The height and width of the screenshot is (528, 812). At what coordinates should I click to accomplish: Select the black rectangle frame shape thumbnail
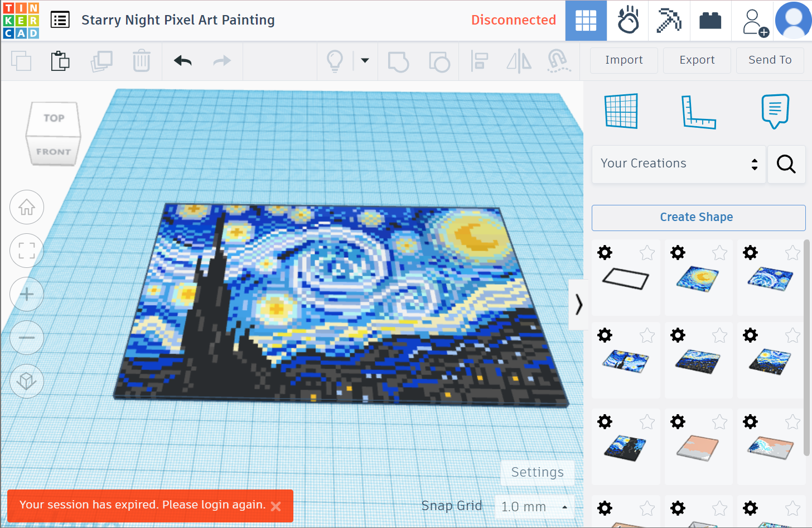click(x=626, y=278)
